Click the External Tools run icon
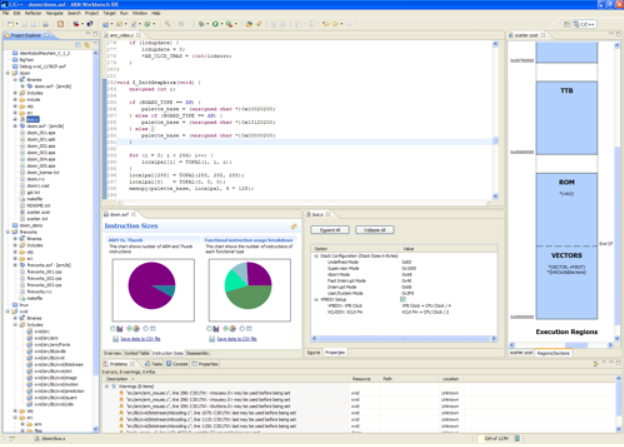Screen dimensions: 624x447 (x=229, y=24)
